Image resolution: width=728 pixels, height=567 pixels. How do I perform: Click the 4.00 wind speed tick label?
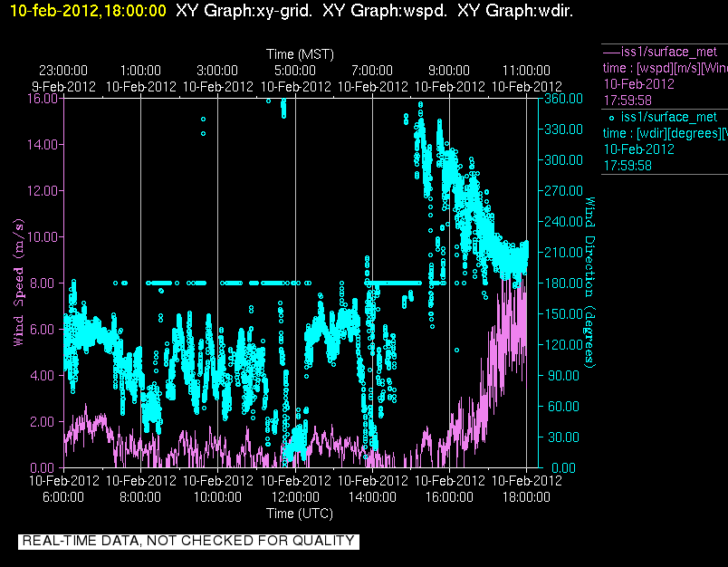click(45, 375)
